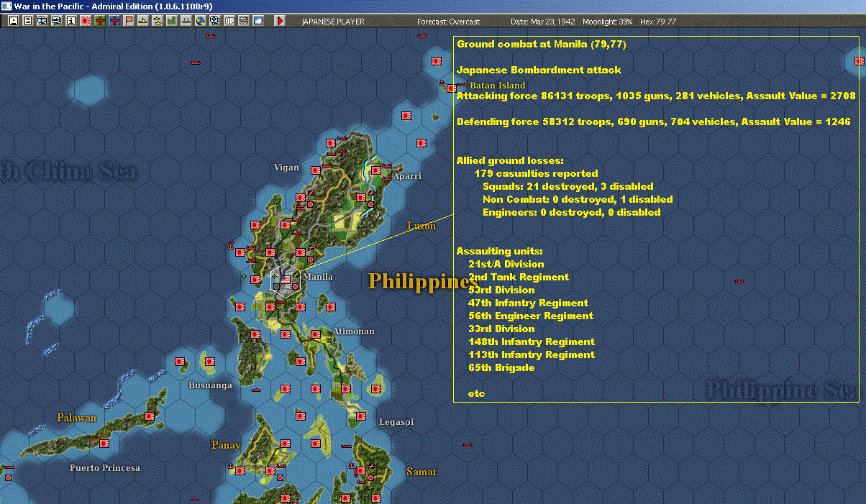The width and height of the screenshot is (866, 504).
Task: Click '179 casualties reported' line
Action: [x=536, y=173]
